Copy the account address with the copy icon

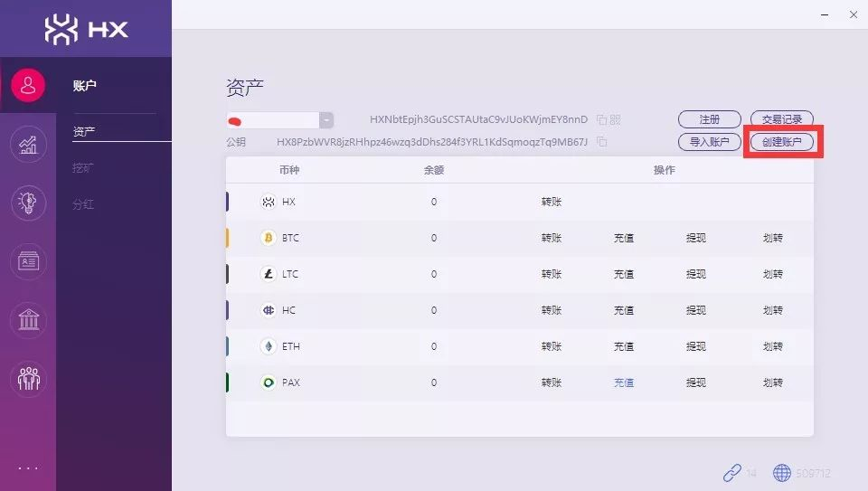[602, 119]
